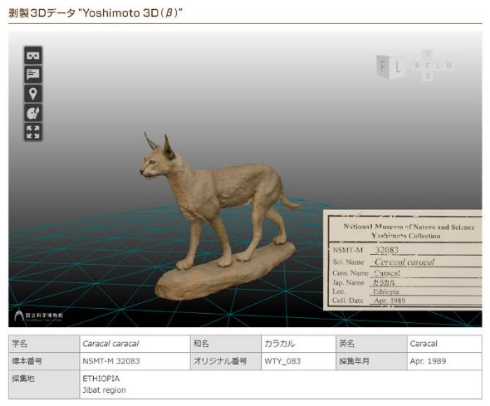Select "ETHIOPIA" in the locality cell
The width and height of the screenshot is (490, 406).
tap(101, 379)
